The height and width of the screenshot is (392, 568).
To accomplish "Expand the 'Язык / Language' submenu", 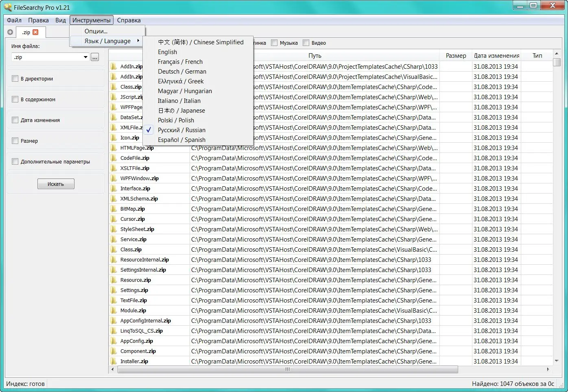I will click(107, 41).
